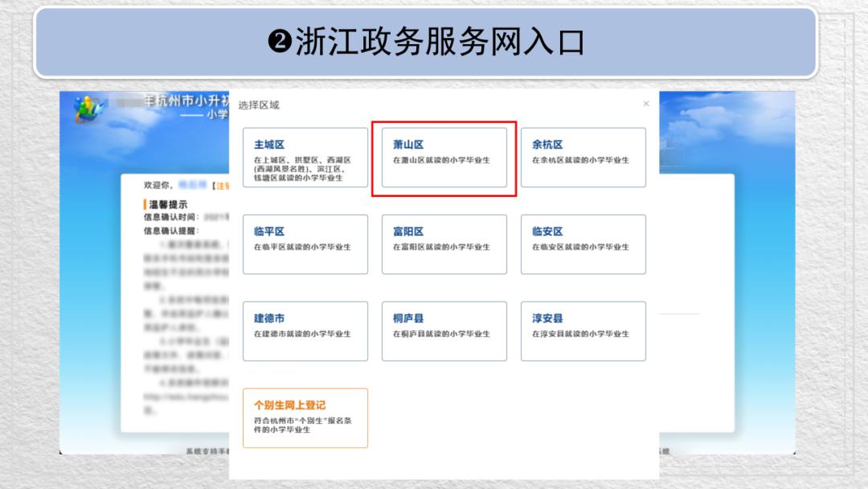The width and height of the screenshot is (868, 489).
Task: Click the 信息确认提醒 label in background page
Action: [x=171, y=230]
